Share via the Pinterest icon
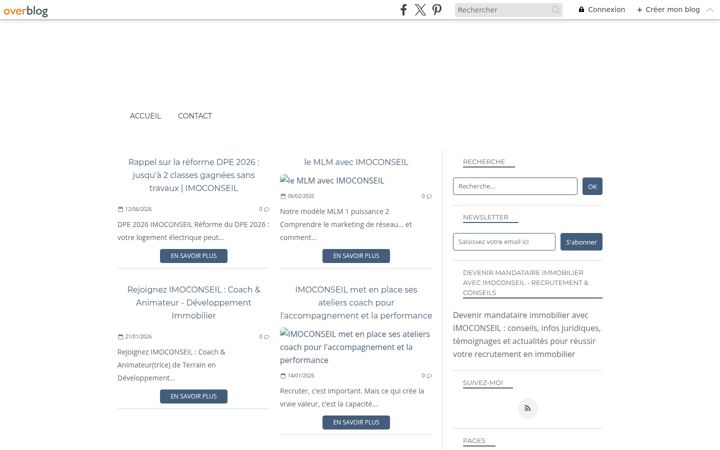This screenshot has height=450, width=720. click(x=437, y=10)
